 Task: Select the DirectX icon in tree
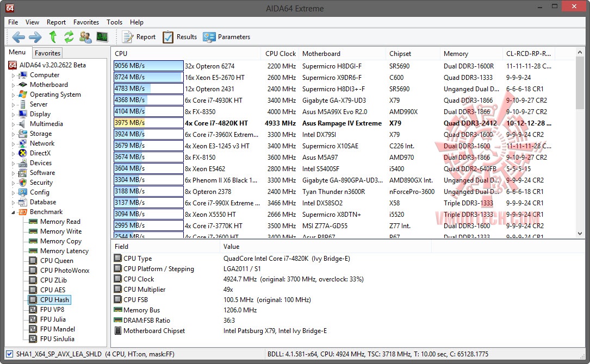click(x=23, y=153)
